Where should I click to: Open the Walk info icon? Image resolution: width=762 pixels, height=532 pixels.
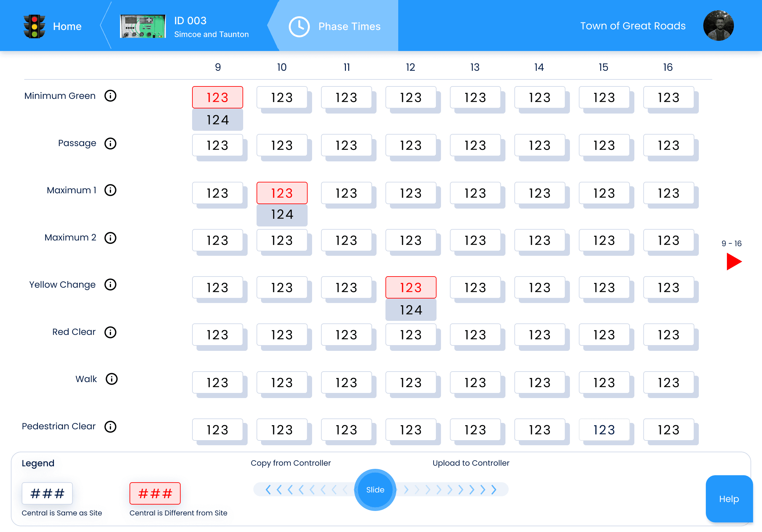click(x=111, y=379)
